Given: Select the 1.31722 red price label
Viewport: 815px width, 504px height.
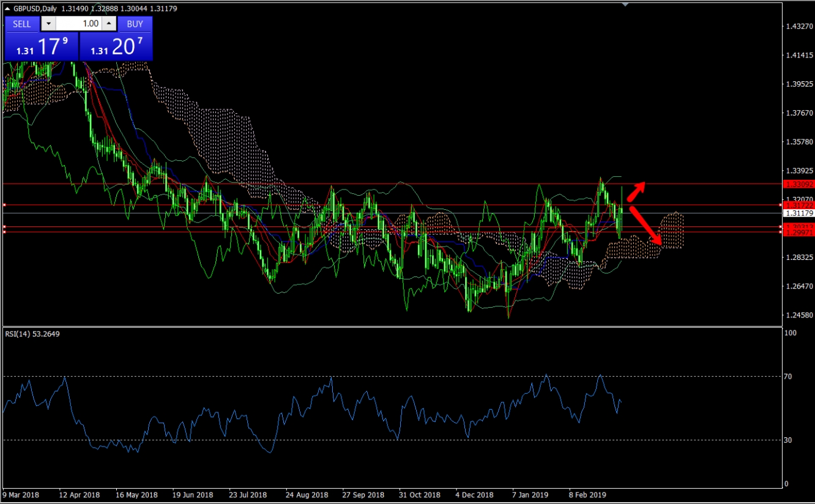Looking at the screenshot, I should click(798, 204).
